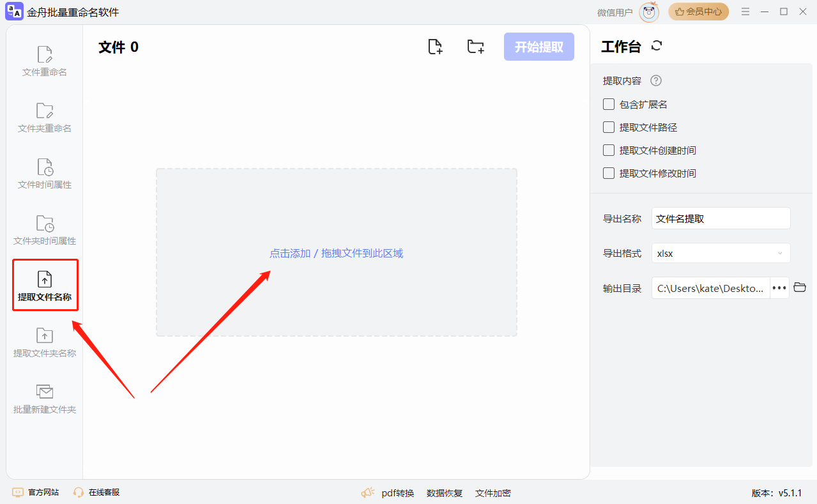This screenshot has height=504, width=817.
Task: Maximize the application window
Action: click(784, 11)
